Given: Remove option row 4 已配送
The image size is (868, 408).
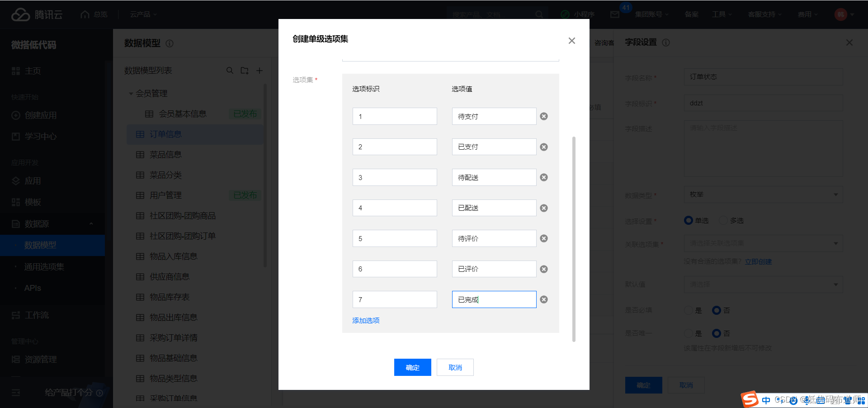Looking at the screenshot, I should 544,208.
